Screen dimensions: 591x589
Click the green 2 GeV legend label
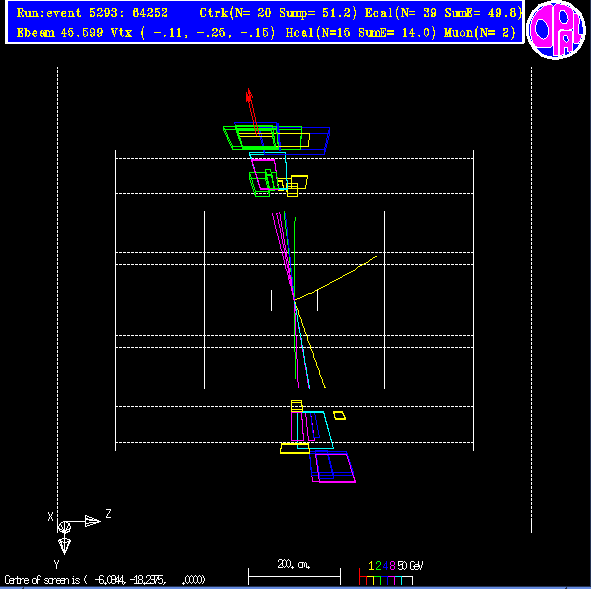(x=378, y=566)
